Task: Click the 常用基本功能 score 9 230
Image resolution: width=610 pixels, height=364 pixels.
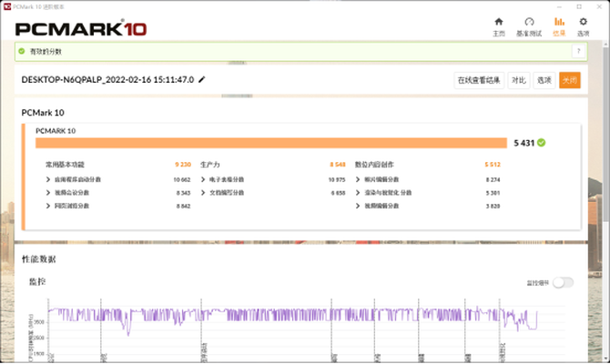Action: pos(183,165)
